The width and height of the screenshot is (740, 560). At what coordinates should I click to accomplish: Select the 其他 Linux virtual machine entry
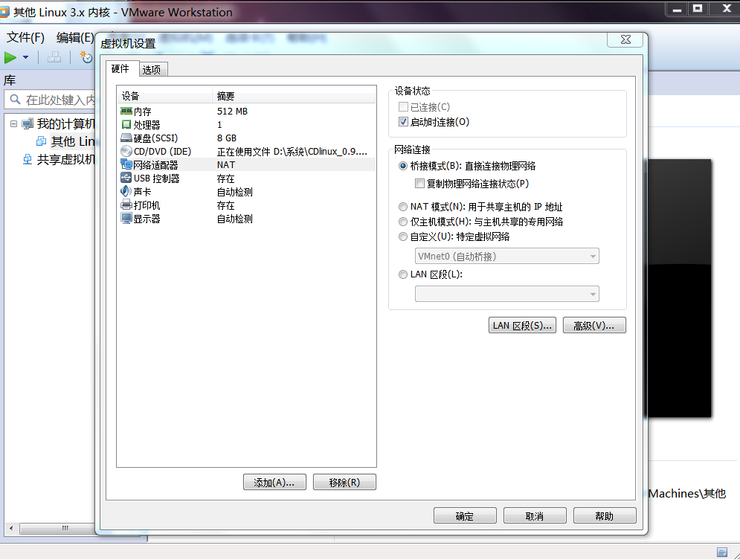coord(73,141)
